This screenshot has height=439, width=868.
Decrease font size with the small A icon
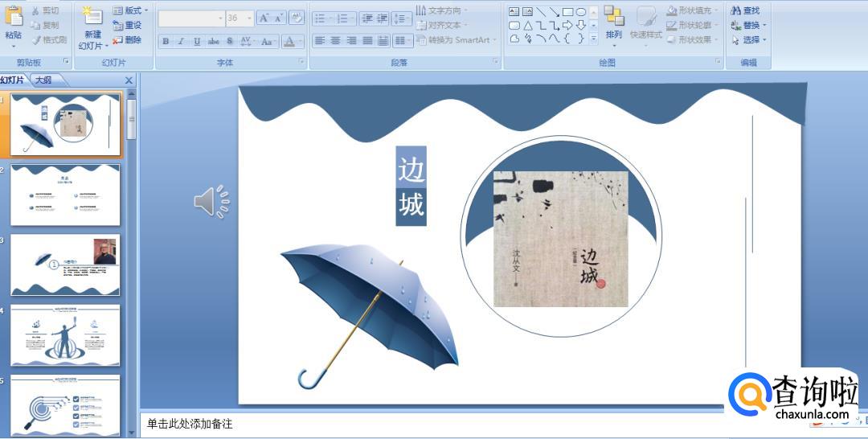278,18
